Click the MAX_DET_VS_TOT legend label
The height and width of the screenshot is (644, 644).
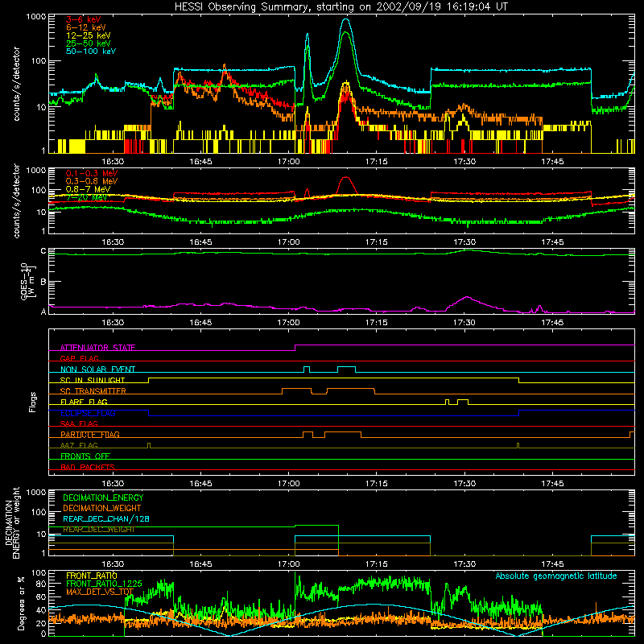[x=100, y=592]
